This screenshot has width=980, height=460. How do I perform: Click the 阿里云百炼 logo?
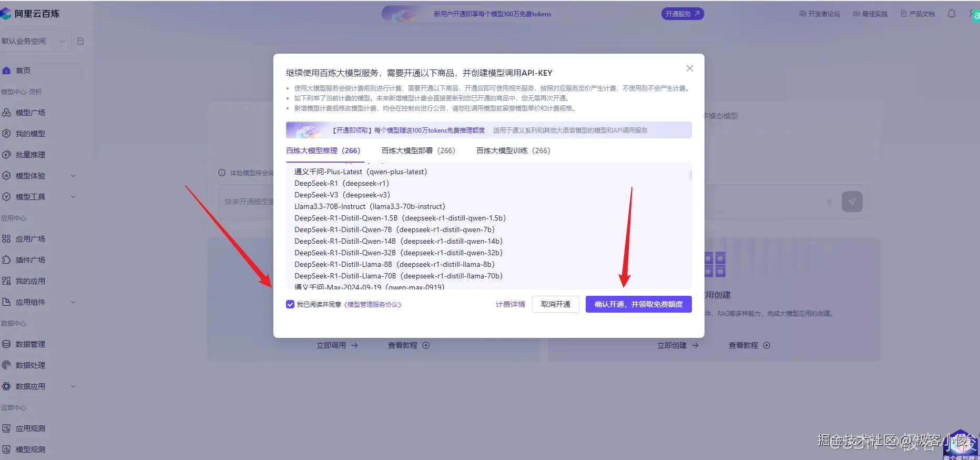30,14
